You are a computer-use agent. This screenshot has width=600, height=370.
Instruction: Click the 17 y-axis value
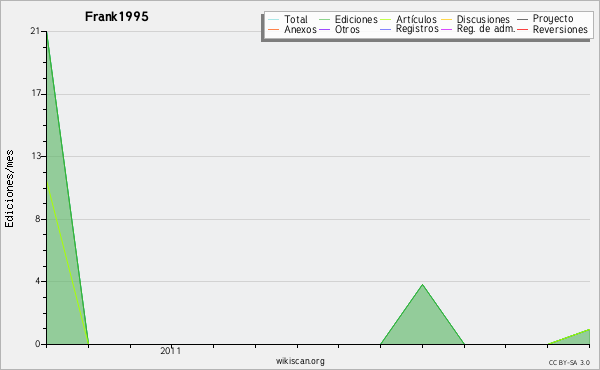tap(36, 94)
